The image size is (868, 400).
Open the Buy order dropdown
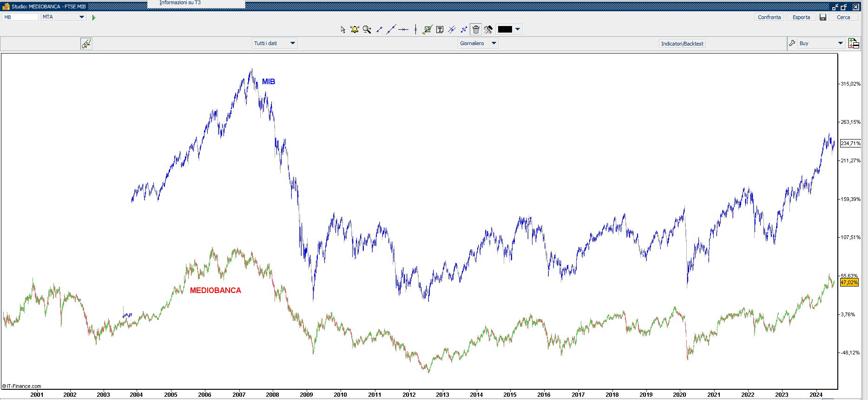[821, 43]
